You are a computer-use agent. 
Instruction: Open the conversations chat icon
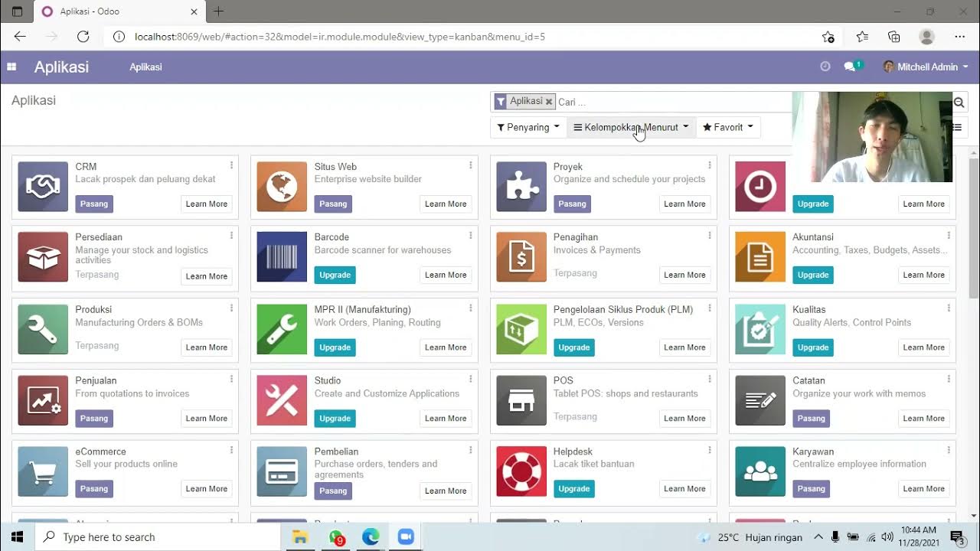pos(850,67)
